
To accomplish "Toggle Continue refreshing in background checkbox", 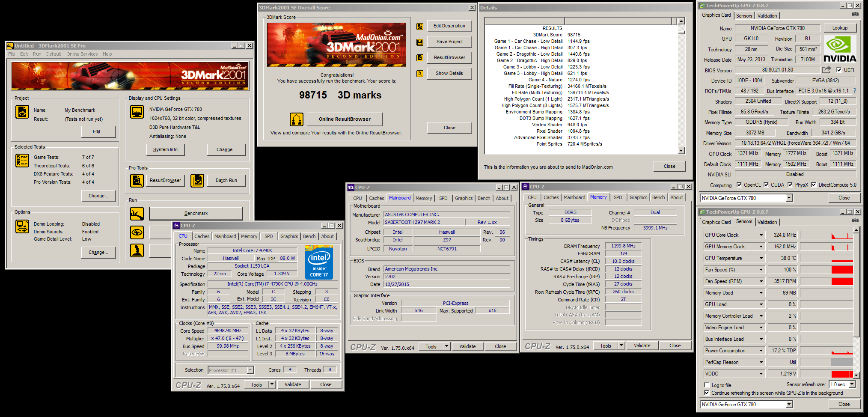I will [707, 393].
